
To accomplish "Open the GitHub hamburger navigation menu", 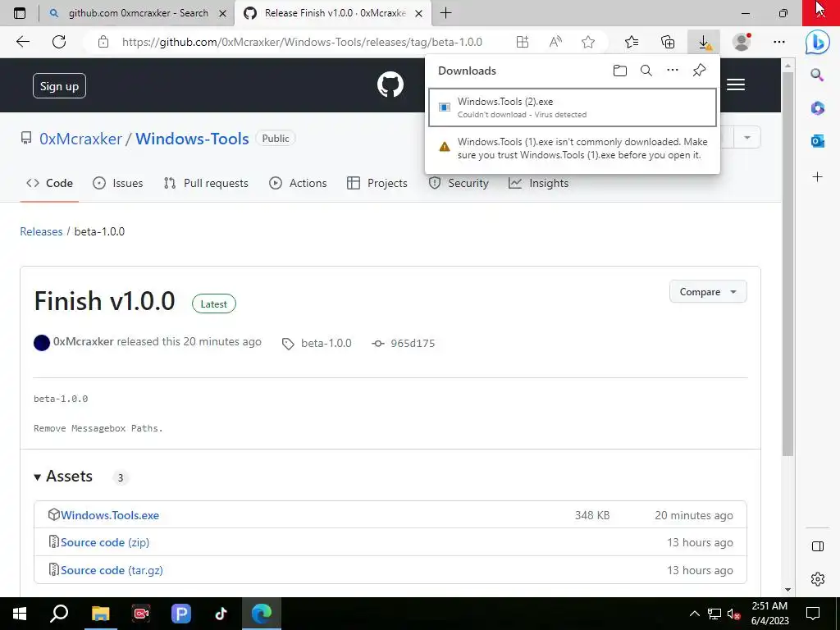I will pos(736,84).
